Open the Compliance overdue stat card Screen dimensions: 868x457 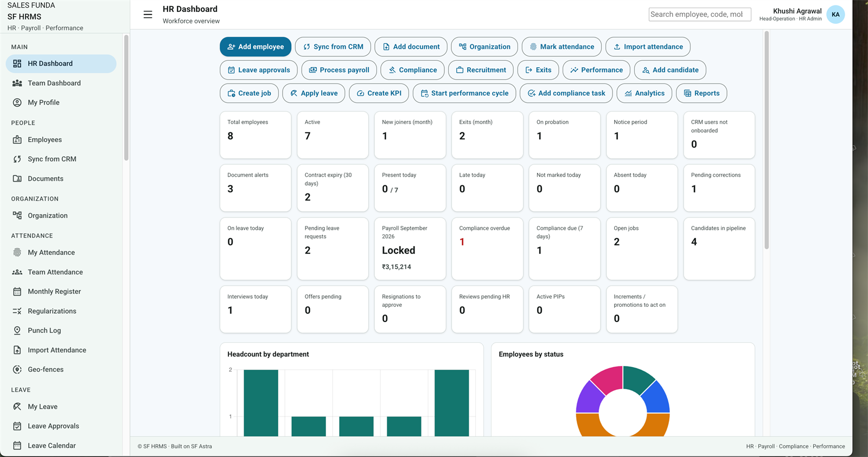[x=487, y=249]
